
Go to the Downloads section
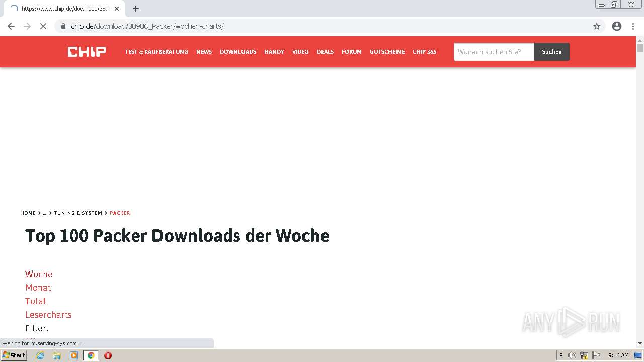238,52
